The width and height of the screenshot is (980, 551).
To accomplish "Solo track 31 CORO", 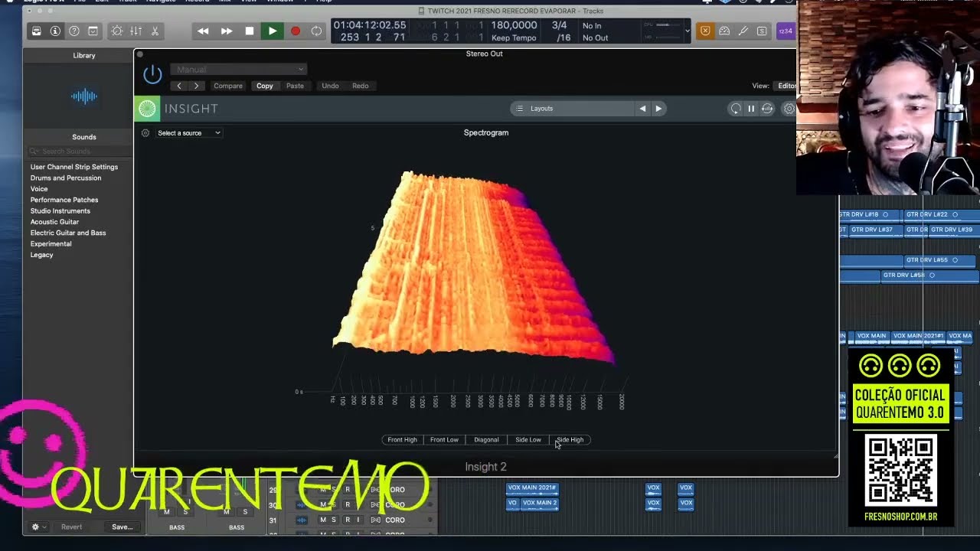I will tap(334, 520).
